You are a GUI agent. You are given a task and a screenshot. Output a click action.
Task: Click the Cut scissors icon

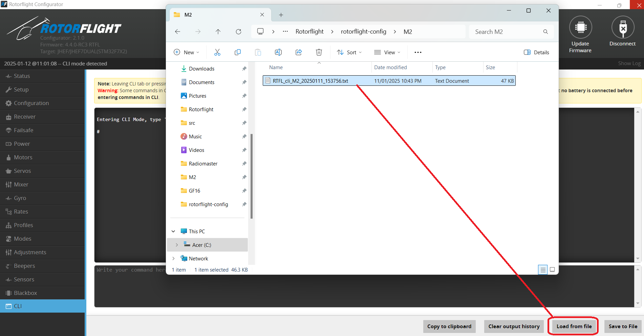217,52
